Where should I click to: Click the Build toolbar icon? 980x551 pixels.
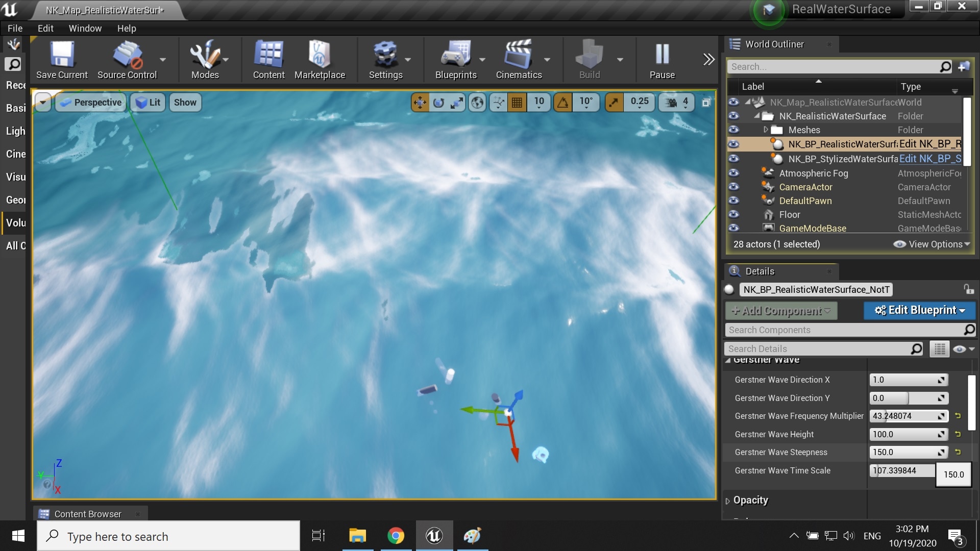tap(590, 60)
